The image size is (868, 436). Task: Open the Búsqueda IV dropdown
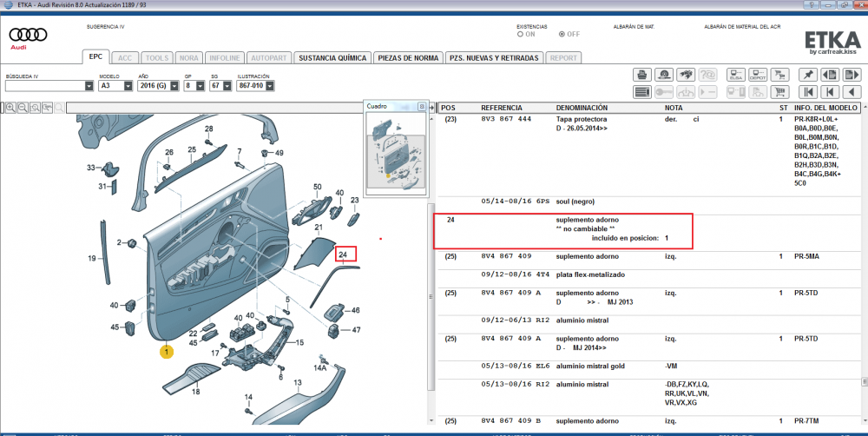89,86
